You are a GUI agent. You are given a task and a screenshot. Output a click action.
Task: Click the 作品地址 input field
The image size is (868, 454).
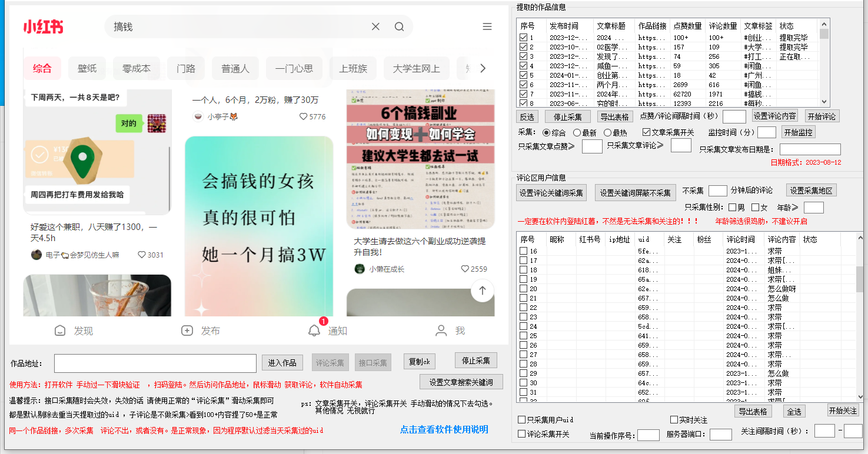click(x=155, y=363)
